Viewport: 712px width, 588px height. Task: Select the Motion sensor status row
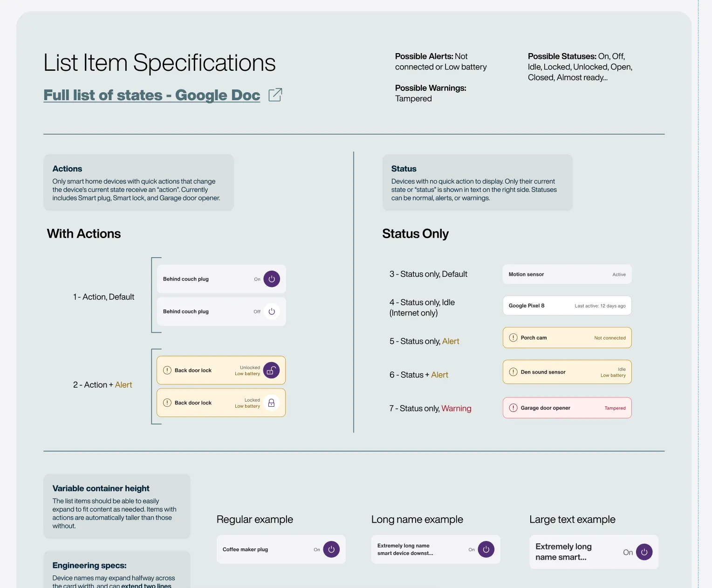(567, 274)
